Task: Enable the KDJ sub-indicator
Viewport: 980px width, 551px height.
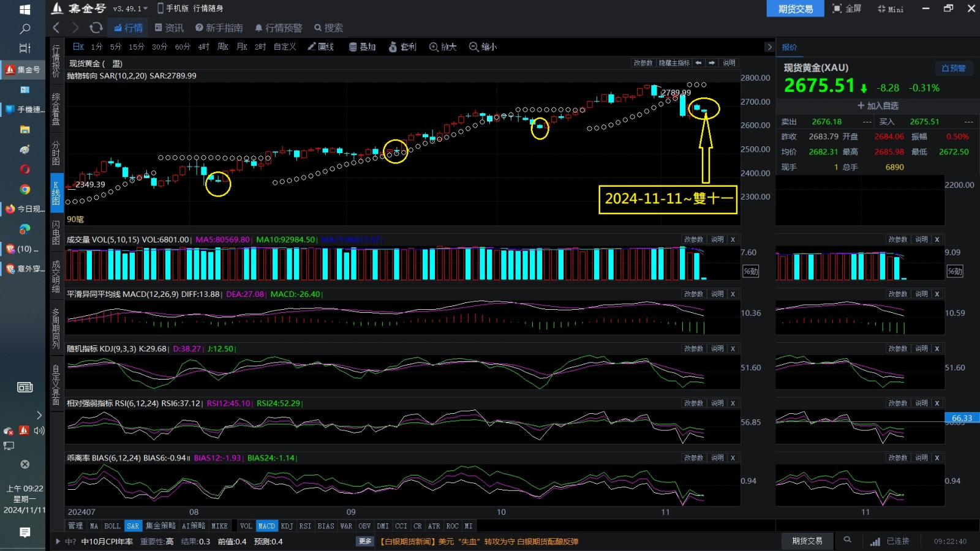Action: [287, 526]
